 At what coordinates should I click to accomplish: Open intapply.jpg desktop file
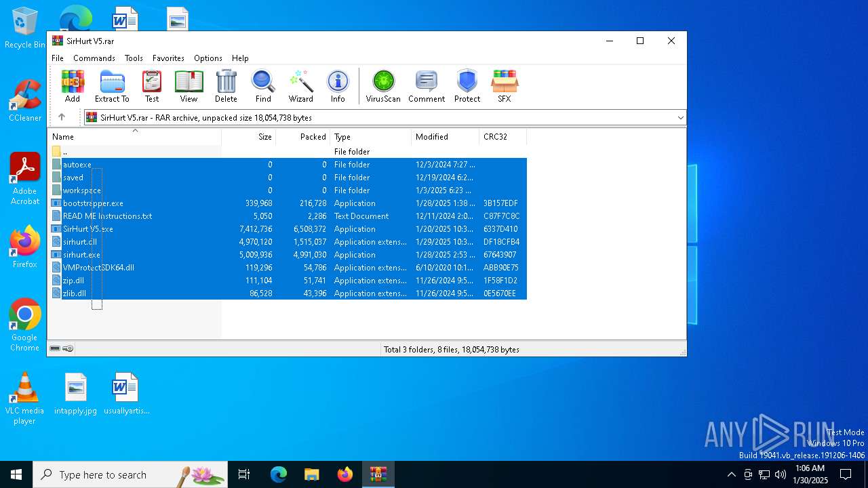[x=76, y=393]
